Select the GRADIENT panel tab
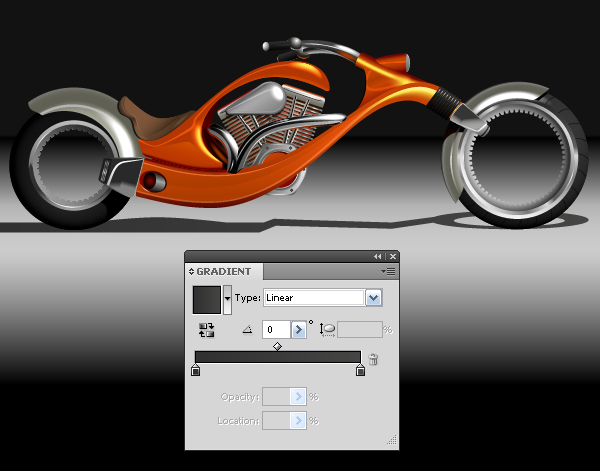 coord(224,272)
